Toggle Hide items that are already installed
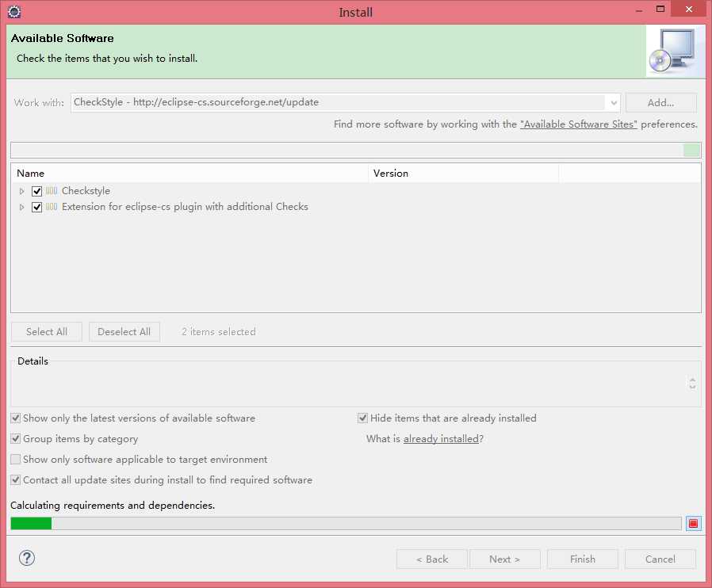The height and width of the screenshot is (588, 712). tap(362, 418)
